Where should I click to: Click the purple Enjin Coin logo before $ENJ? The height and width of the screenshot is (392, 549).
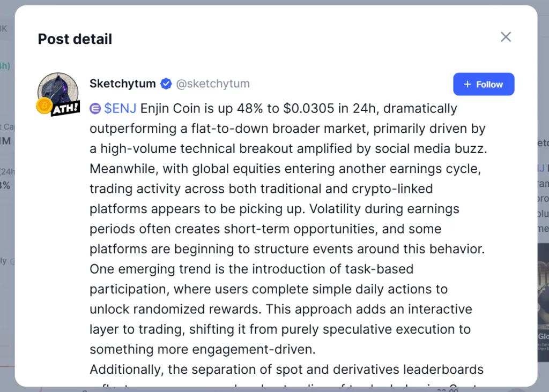(95, 108)
